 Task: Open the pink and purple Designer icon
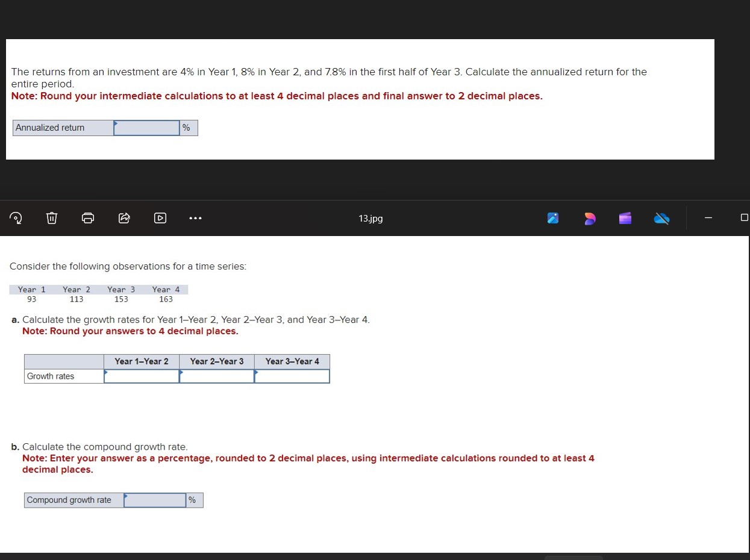[x=590, y=218]
